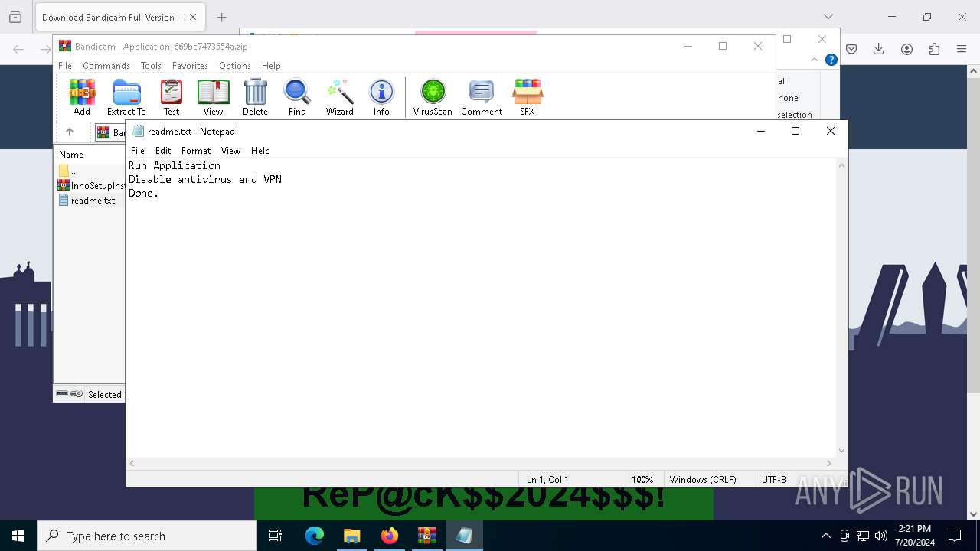Click the 'Run Application' line in Notepad

(175, 165)
